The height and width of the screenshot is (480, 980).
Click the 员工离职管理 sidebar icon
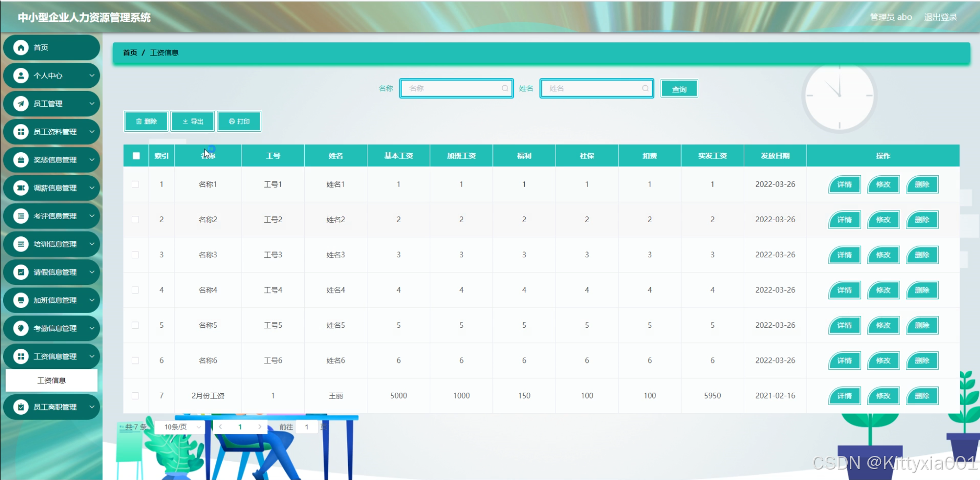(21, 407)
